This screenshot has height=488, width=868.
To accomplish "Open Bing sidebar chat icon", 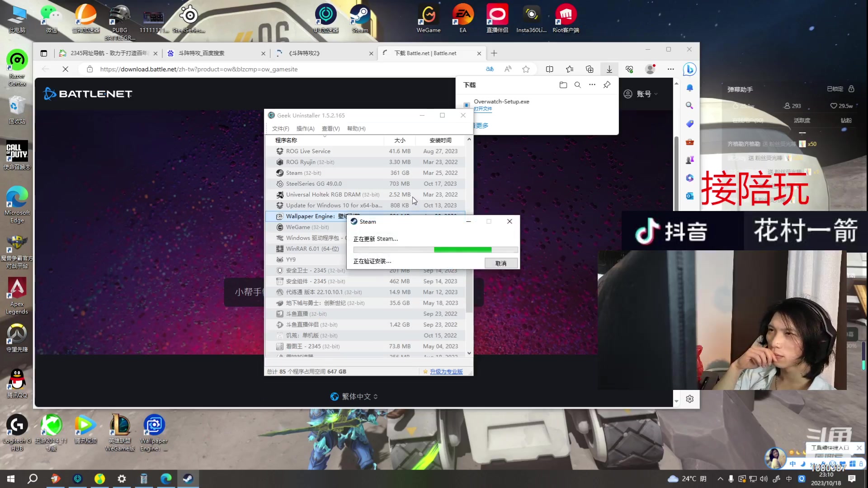I will (x=689, y=69).
